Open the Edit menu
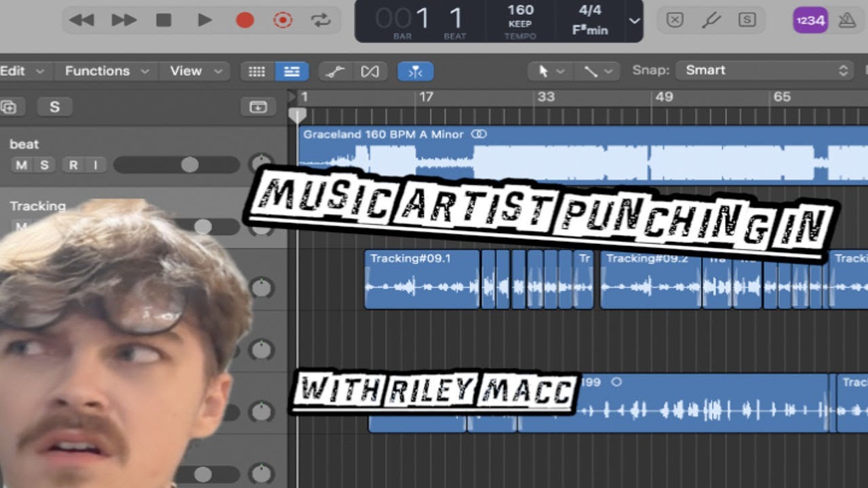This screenshot has width=868, height=488. tap(22, 70)
